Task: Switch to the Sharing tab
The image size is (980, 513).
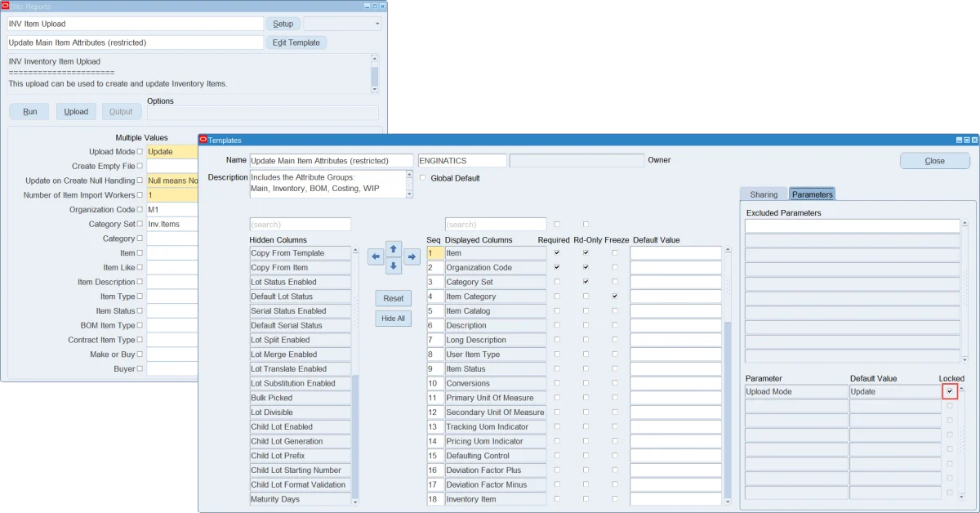Action: 764,194
